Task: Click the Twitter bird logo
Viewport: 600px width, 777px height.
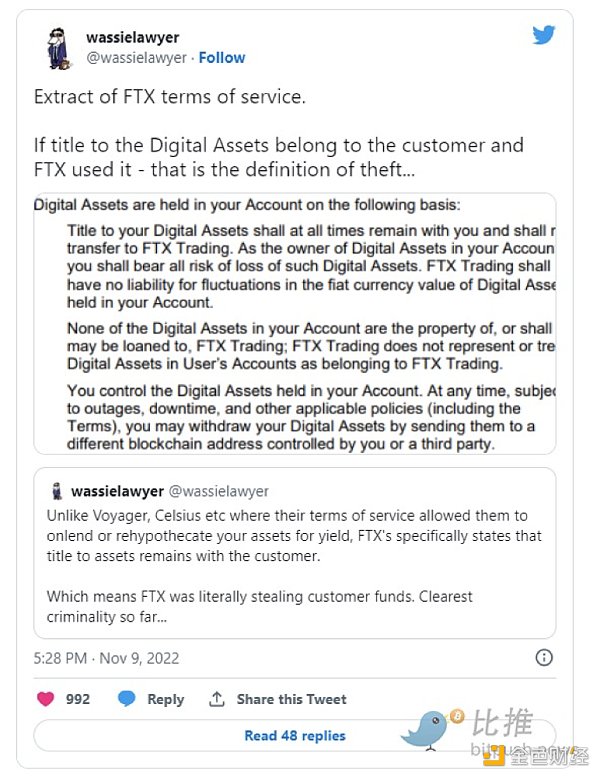Action: tap(543, 35)
